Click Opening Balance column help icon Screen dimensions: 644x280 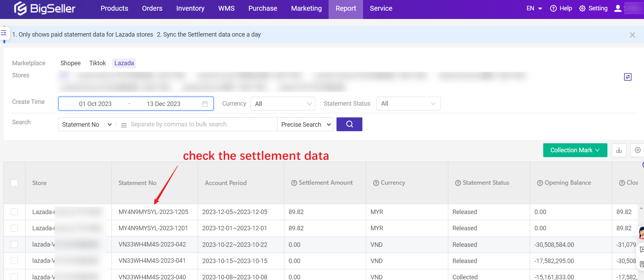tap(540, 183)
